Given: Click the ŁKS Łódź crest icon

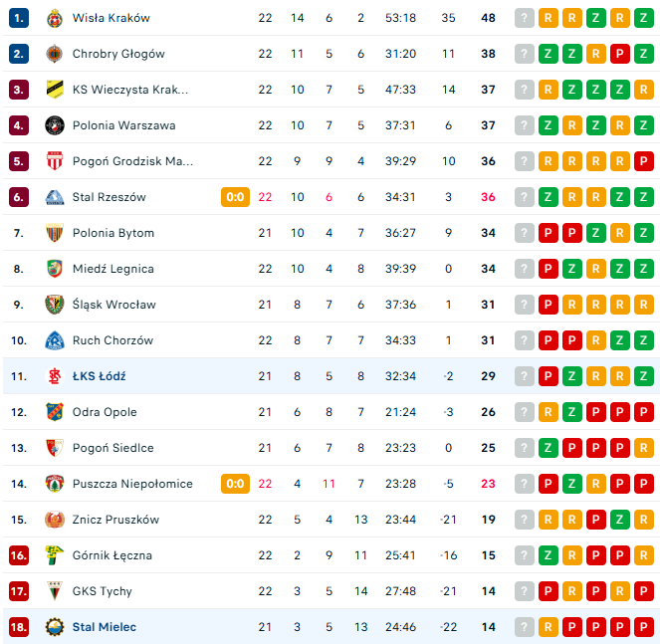Looking at the screenshot, I should tap(55, 376).
